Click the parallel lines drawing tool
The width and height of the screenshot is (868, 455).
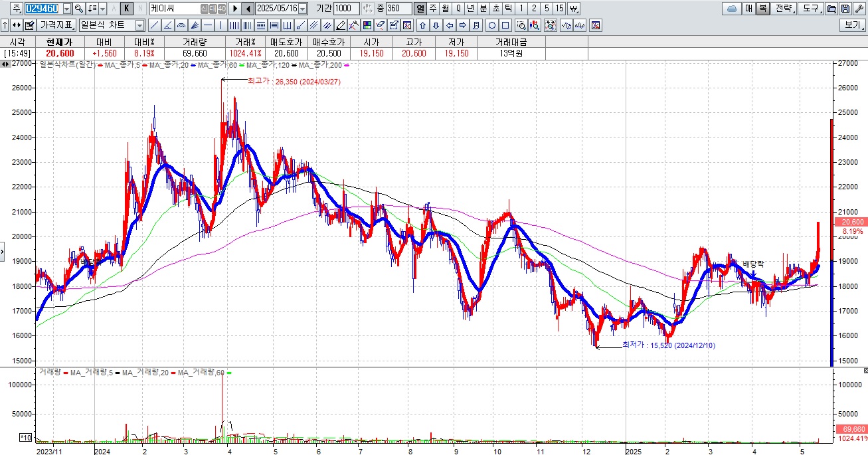[313, 25]
